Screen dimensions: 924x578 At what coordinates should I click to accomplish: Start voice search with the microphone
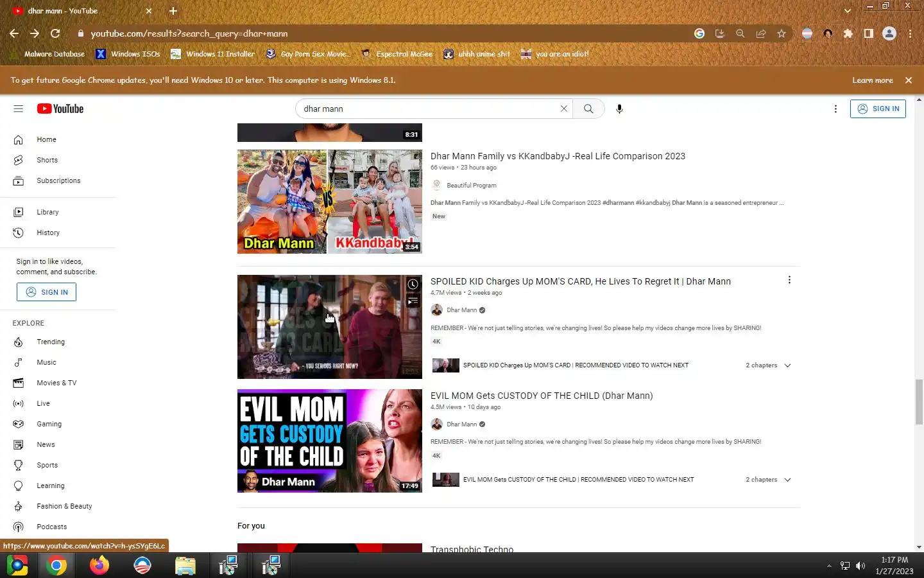pyautogui.click(x=619, y=109)
